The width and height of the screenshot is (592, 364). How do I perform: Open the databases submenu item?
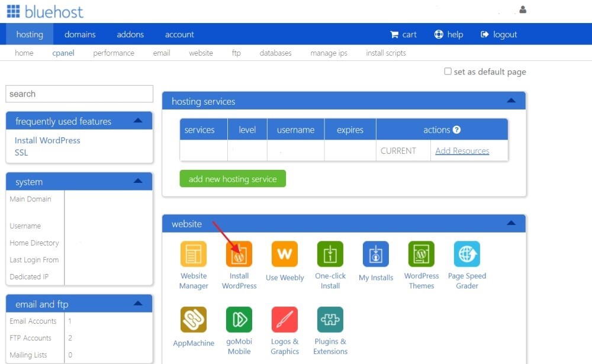point(275,53)
